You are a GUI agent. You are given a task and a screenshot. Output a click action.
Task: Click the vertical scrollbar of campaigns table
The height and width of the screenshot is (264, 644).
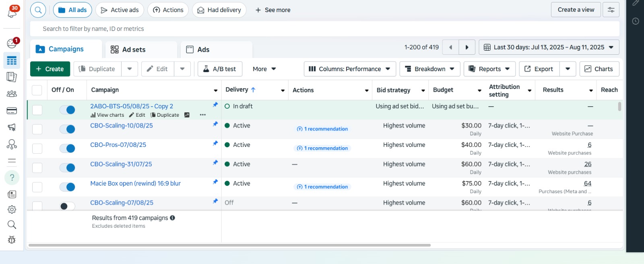click(619, 106)
